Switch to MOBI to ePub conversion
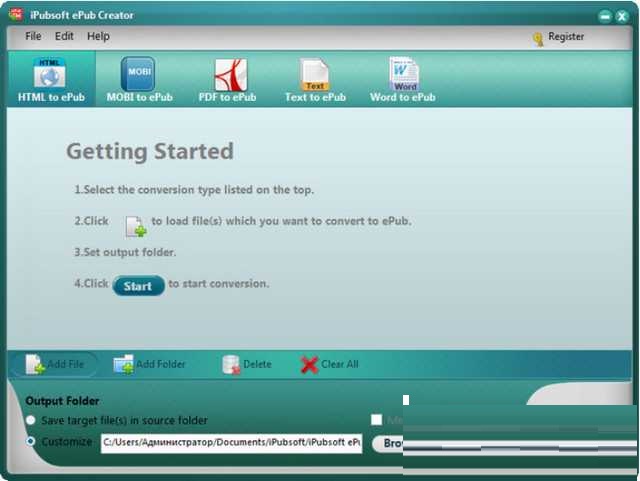Screen dimensions: 640x481 point(139,79)
